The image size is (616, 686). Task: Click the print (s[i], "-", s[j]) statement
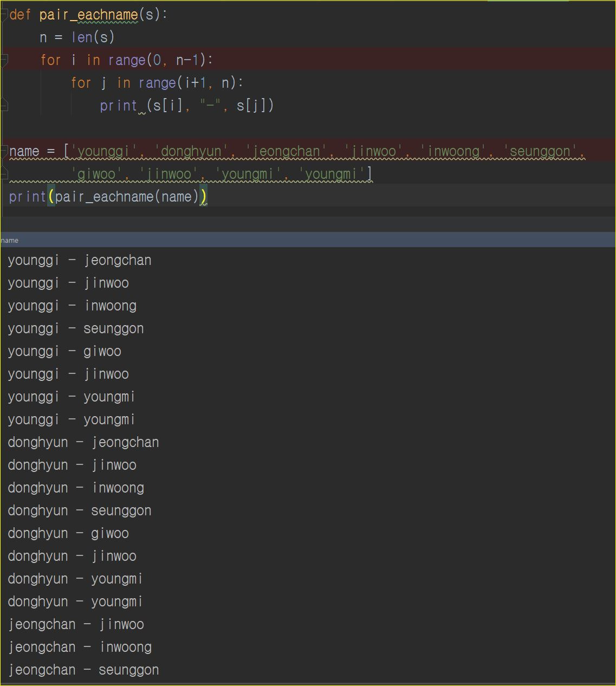[187, 106]
